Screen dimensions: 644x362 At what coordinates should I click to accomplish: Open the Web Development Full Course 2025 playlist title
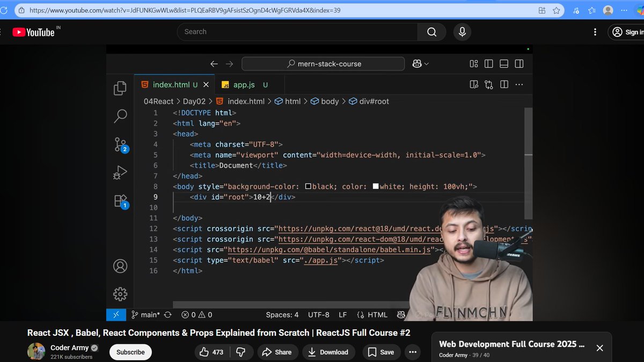tap(511, 344)
